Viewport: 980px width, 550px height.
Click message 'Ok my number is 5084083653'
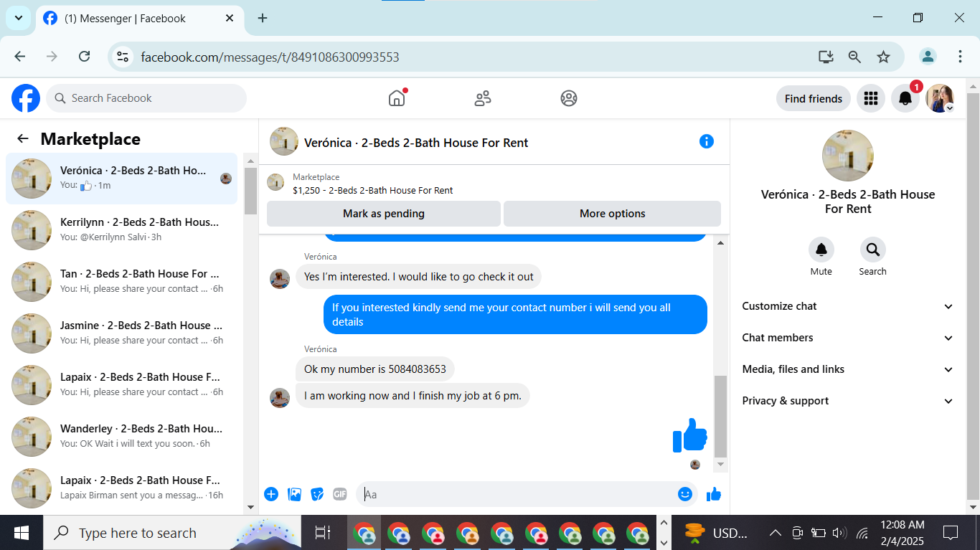(375, 369)
